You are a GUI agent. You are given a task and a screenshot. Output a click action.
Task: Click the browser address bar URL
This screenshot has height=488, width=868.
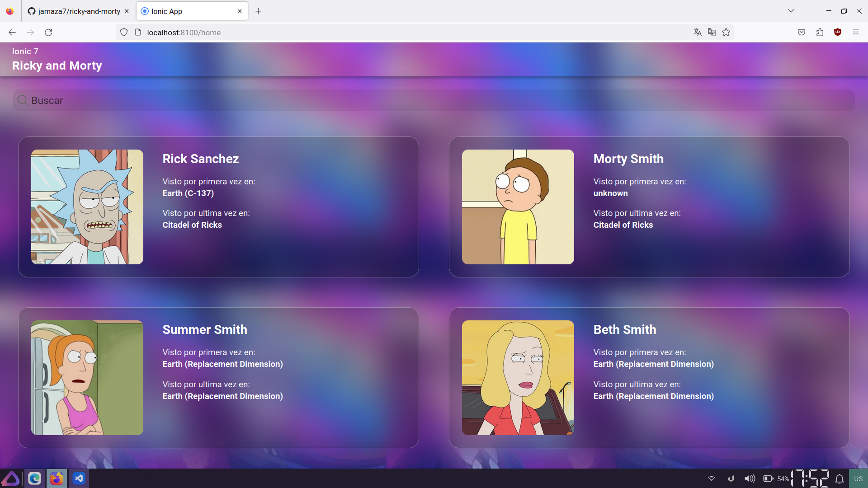[183, 32]
